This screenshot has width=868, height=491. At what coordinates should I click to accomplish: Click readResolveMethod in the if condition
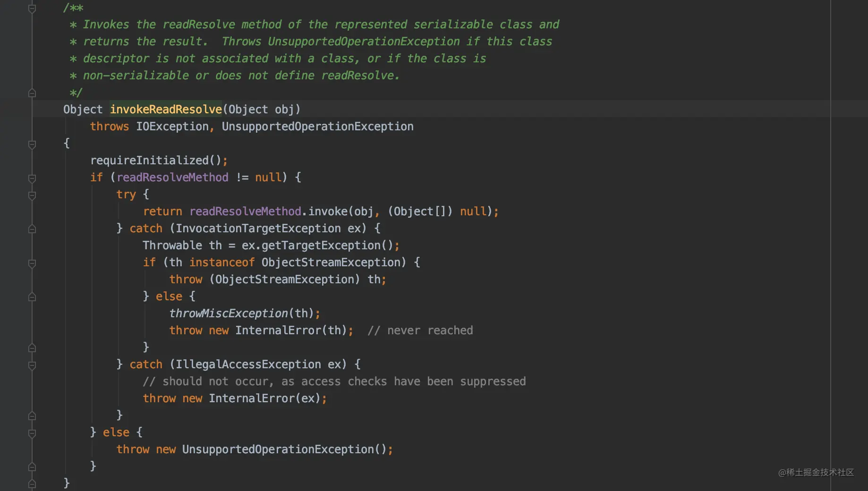(172, 178)
